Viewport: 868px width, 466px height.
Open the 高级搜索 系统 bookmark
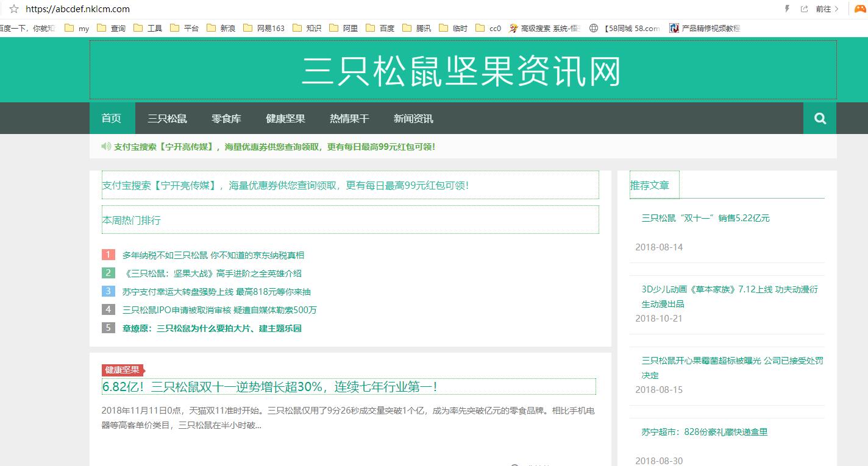[545, 28]
